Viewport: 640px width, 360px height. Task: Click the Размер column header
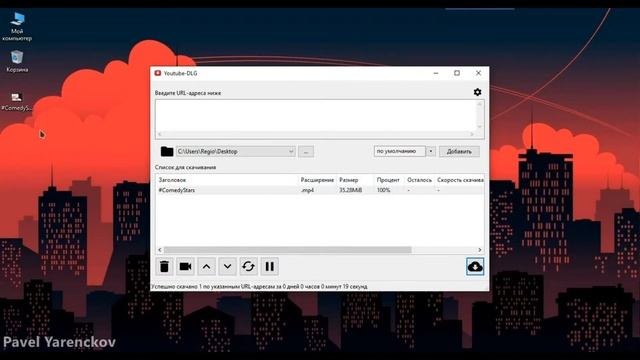(x=355, y=180)
